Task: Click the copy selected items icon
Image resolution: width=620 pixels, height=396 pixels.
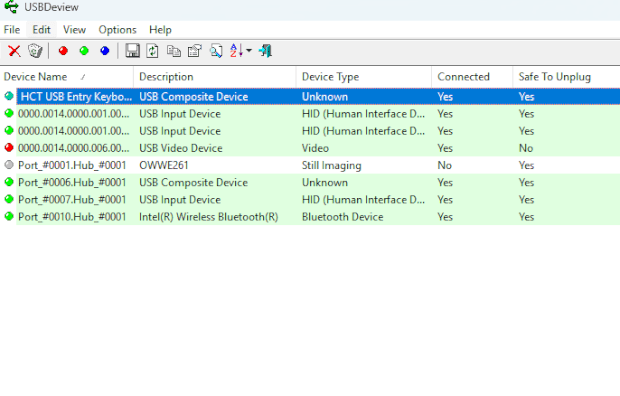Action: click(174, 51)
